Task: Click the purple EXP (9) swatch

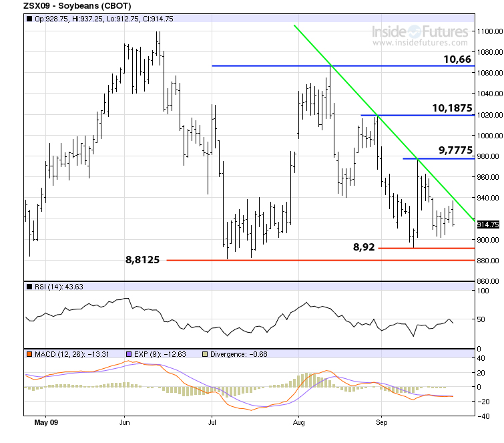Action: [x=128, y=353]
